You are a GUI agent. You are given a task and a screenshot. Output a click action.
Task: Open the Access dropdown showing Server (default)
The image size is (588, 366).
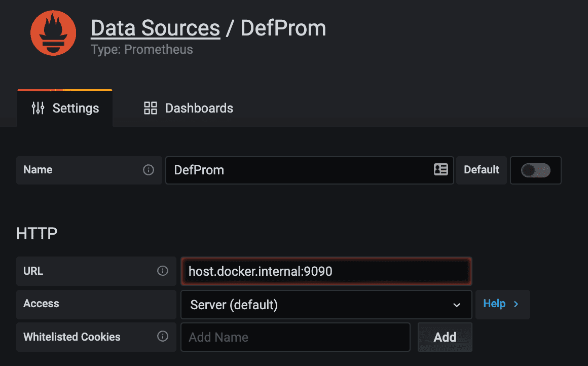coord(326,305)
